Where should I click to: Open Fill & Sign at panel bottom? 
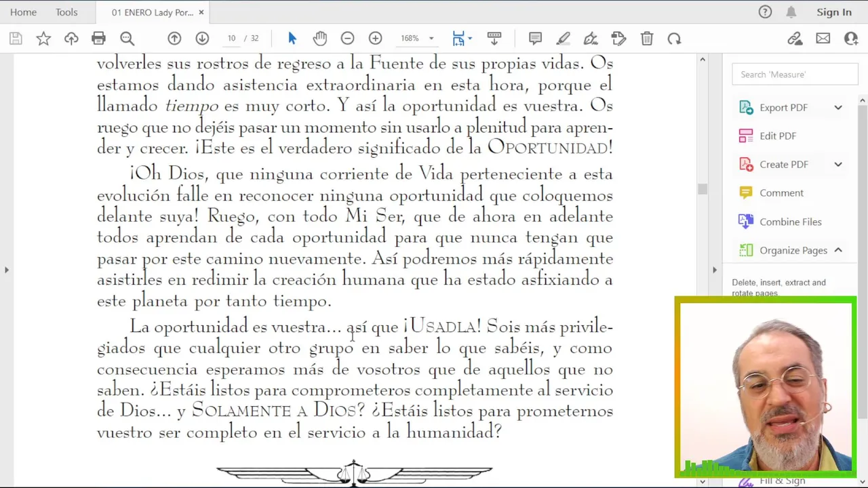pos(782,481)
